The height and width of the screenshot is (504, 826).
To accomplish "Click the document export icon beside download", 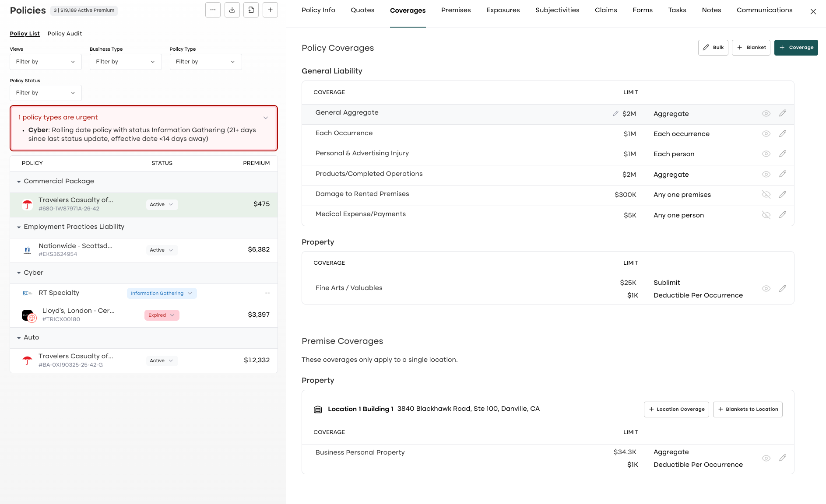I will pyautogui.click(x=251, y=10).
